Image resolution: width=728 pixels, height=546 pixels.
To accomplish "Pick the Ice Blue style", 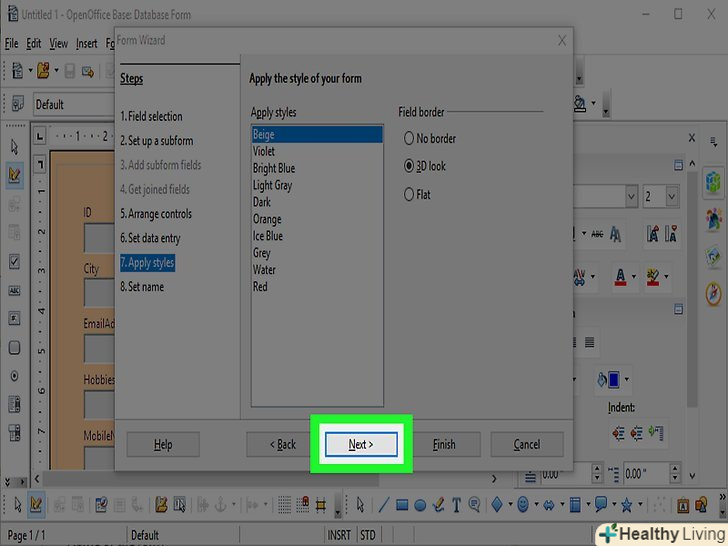I will coord(268,236).
